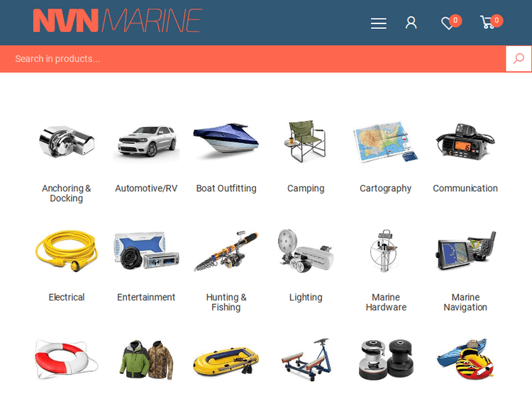The width and height of the screenshot is (532, 399).
Task: Open the Marine Hardware helm image
Action: (384, 251)
